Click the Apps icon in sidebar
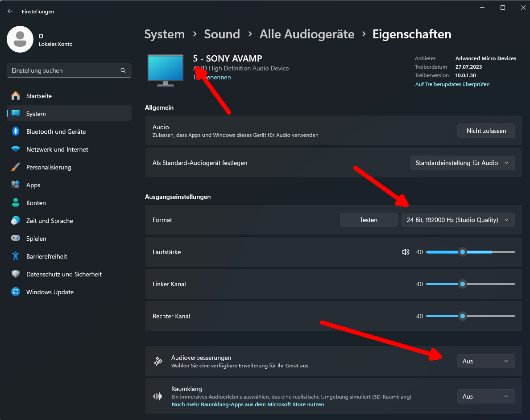The height and width of the screenshot is (420, 530). [x=16, y=185]
